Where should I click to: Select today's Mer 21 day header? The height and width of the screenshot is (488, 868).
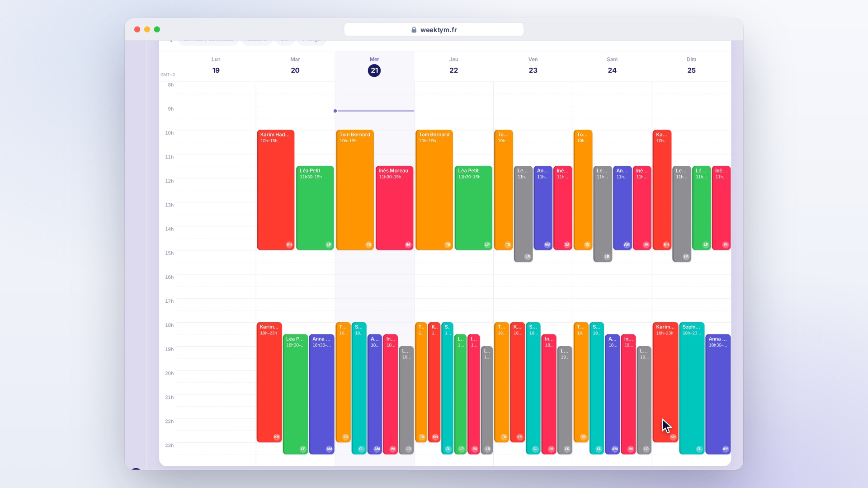(374, 66)
